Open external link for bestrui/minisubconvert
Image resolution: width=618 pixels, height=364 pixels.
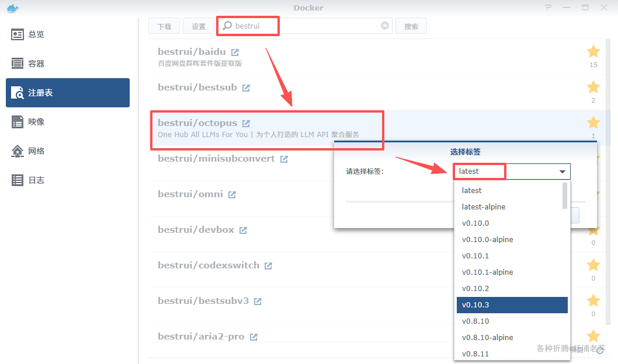click(284, 159)
